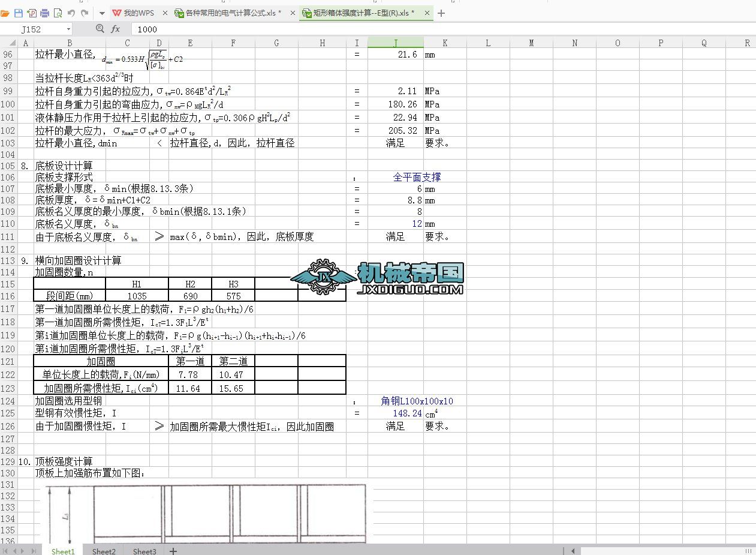Select column K header

[445, 43]
